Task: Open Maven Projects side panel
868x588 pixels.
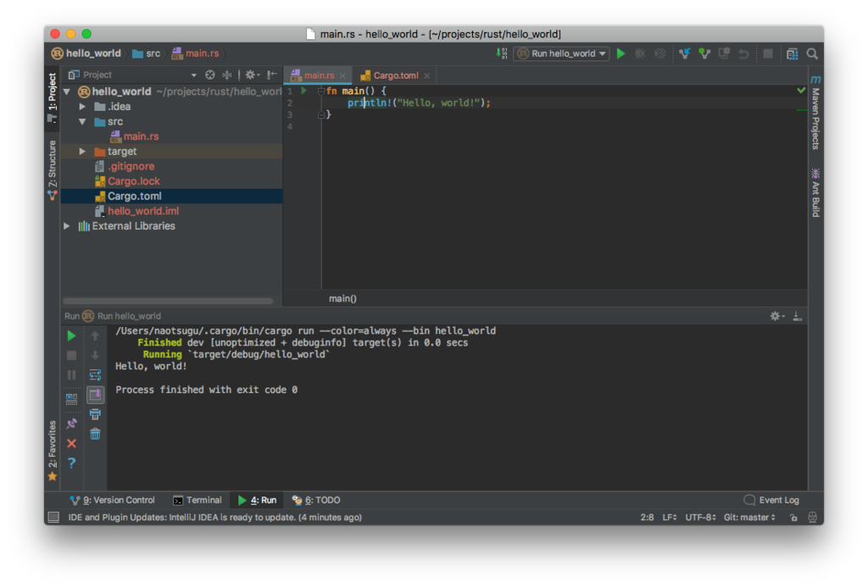Action: [x=815, y=113]
